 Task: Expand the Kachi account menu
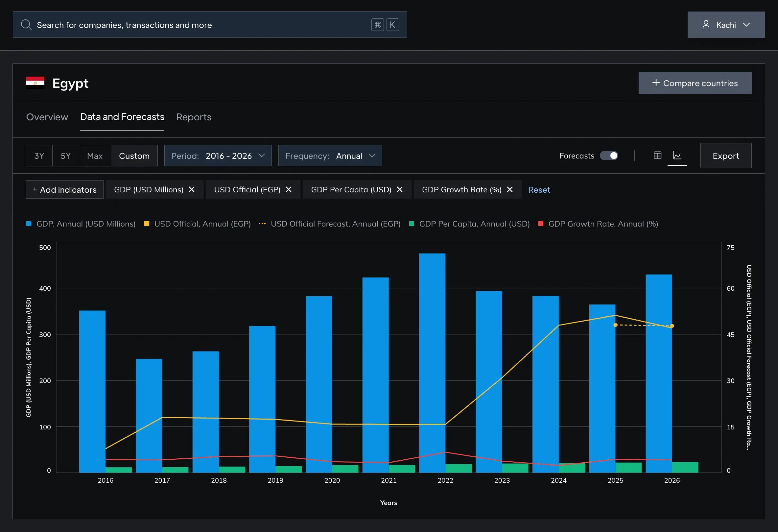pyautogui.click(x=726, y=25)
